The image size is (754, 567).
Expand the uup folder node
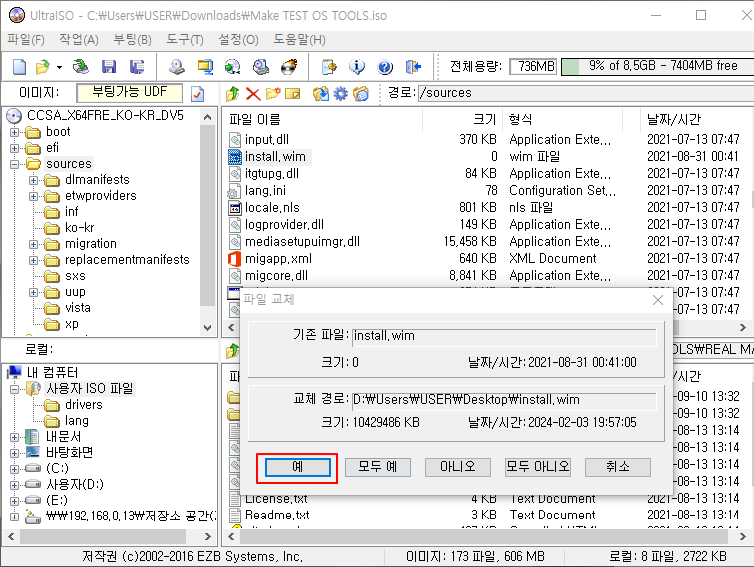coord(33,292)
